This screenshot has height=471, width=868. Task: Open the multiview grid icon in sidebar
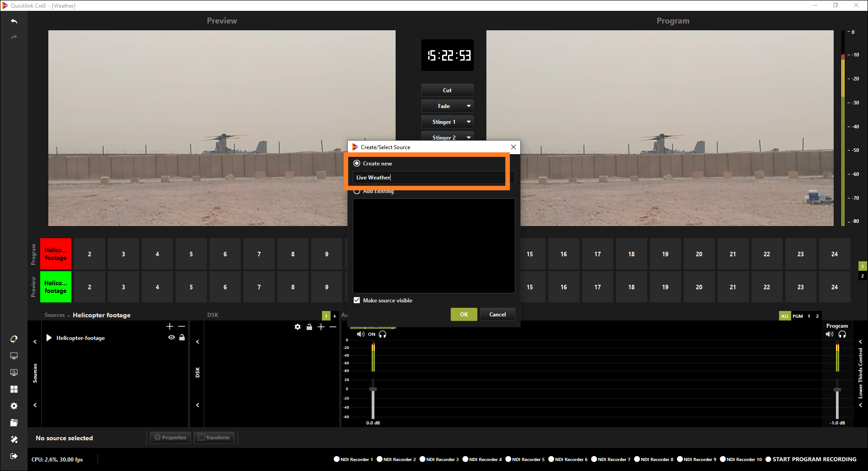[14, 389]
